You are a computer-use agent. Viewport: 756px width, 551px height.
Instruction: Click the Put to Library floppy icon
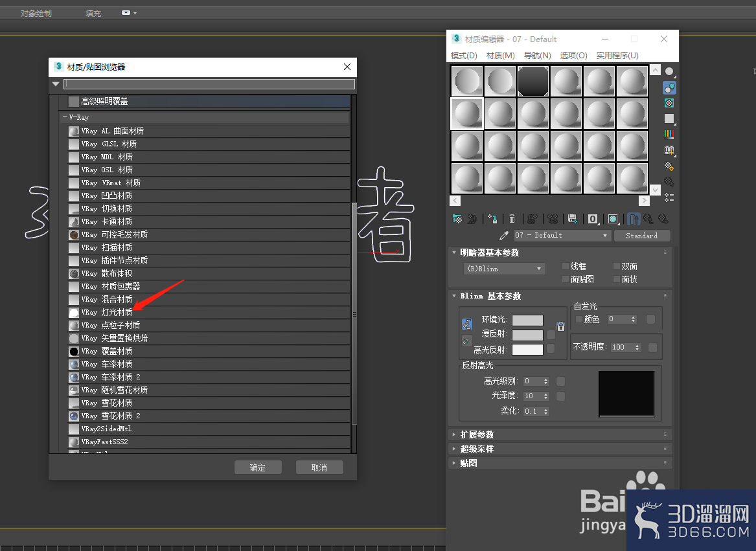point(573,219)
